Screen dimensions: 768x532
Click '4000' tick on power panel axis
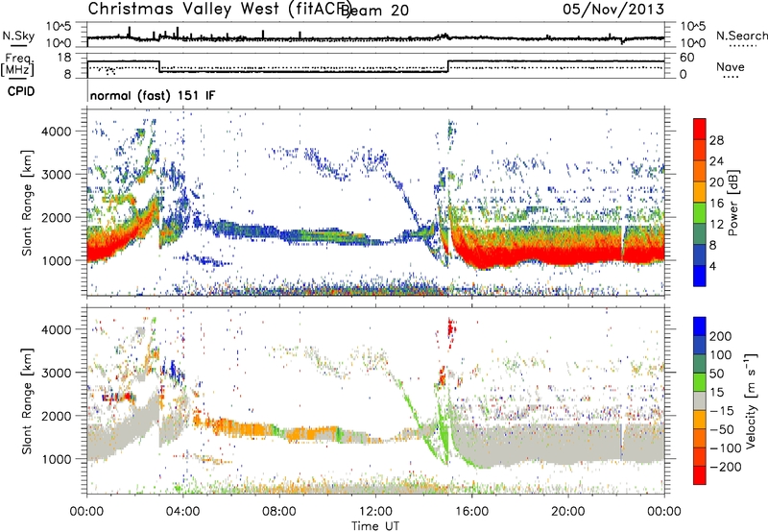(x=56, y=132)
